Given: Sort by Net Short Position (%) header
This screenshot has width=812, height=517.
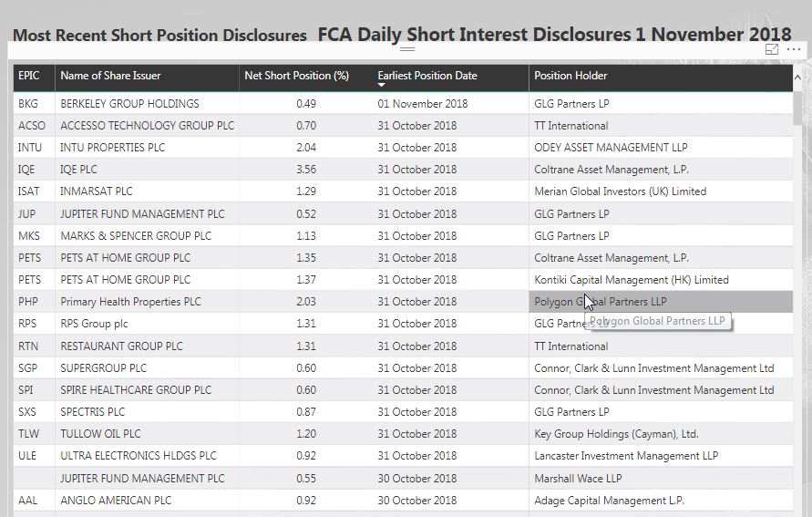Looking at the screenshot, I should coord(296,76).
